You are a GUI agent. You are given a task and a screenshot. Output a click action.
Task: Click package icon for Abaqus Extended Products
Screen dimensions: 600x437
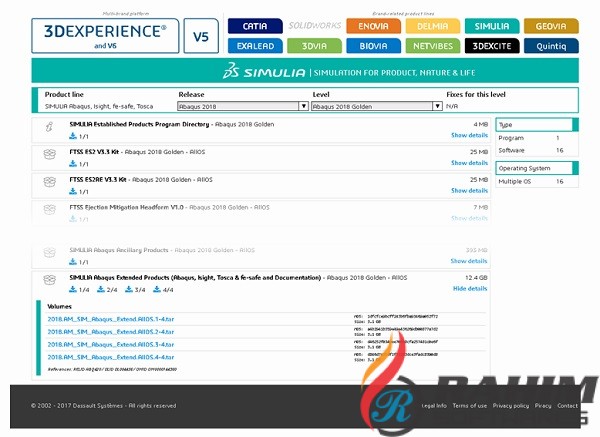(50, 280)
